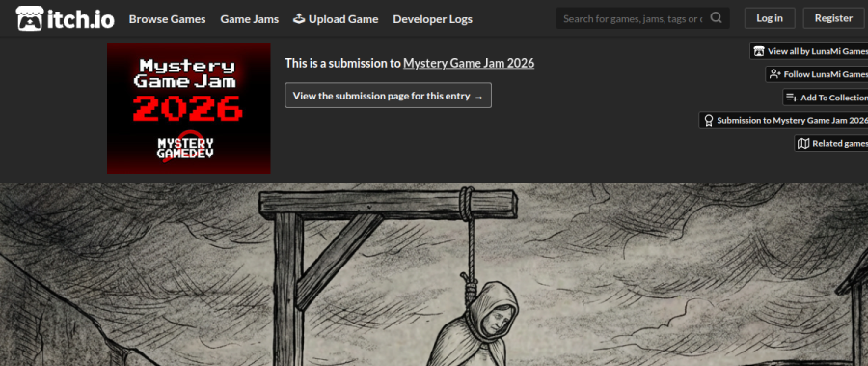Go to Browse Games
This screenshot has width=868, height=366.
coord(167,19)
